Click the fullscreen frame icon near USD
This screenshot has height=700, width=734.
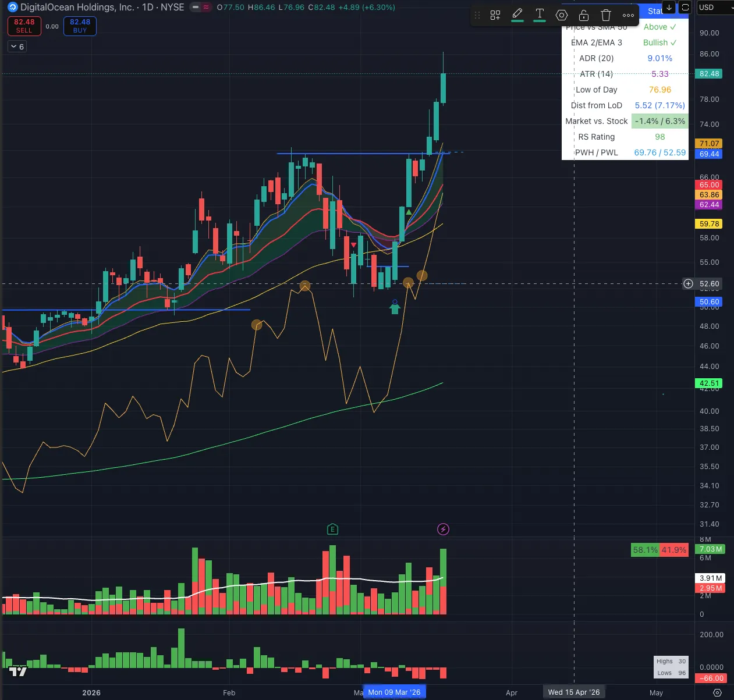click(685, 8)
